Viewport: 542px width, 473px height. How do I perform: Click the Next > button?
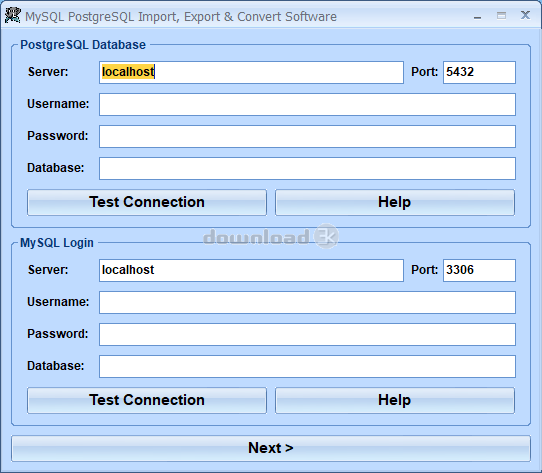point(271,448)
